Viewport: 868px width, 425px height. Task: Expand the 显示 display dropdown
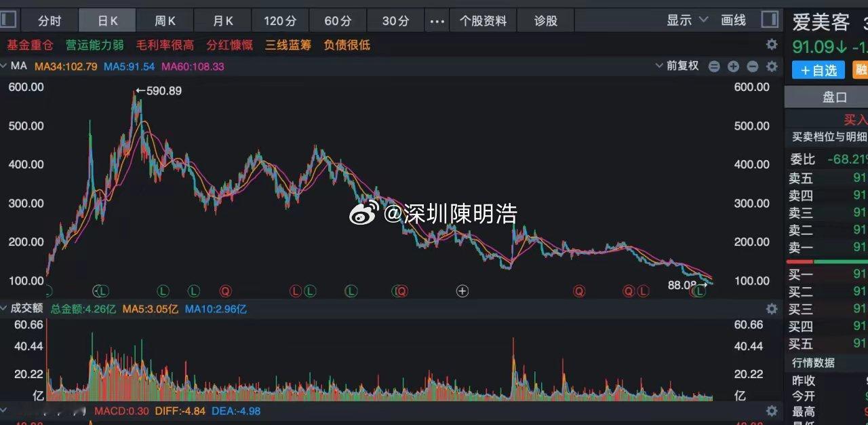(687, 20)
